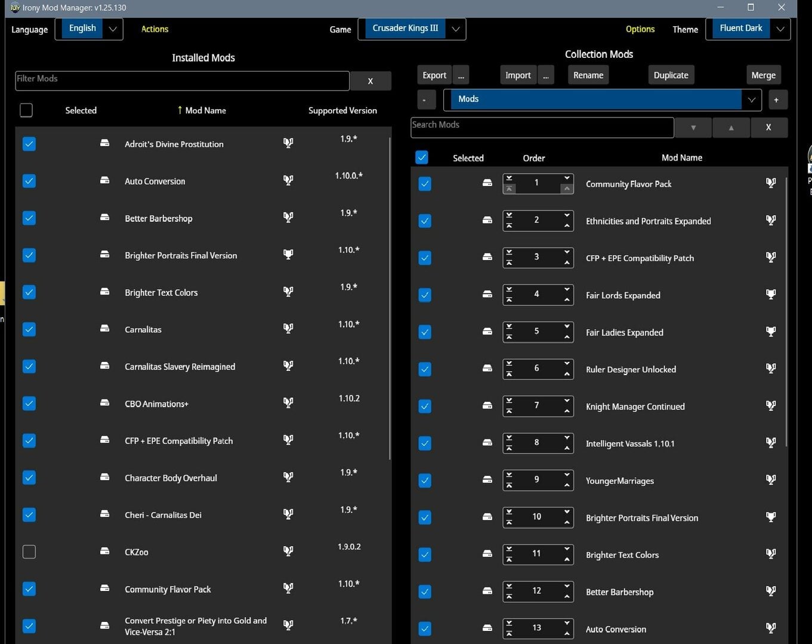Sort installed mods by Mod Name header
Viewport: 812px width, 644px height.
pyautogui.click(x=202, y=110)
